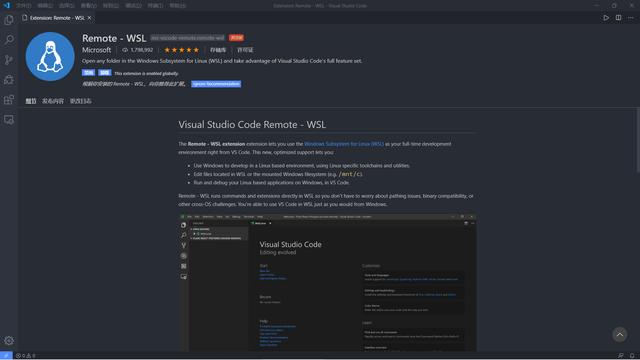Open the Extensions view in activity bar
Viewport: 640px width, 360px height.
pyautogui.click(x=9, y=100)
